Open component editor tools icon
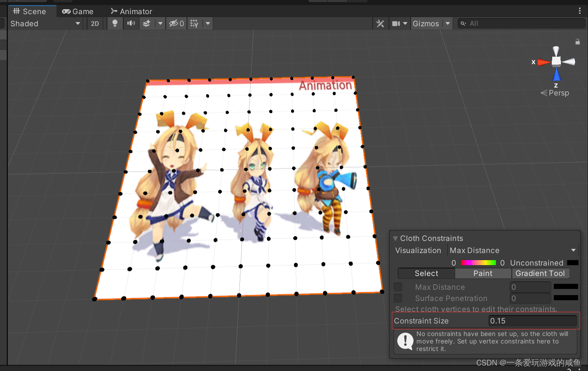The height and width of the screenshot is (371, 588). (380, 24)
